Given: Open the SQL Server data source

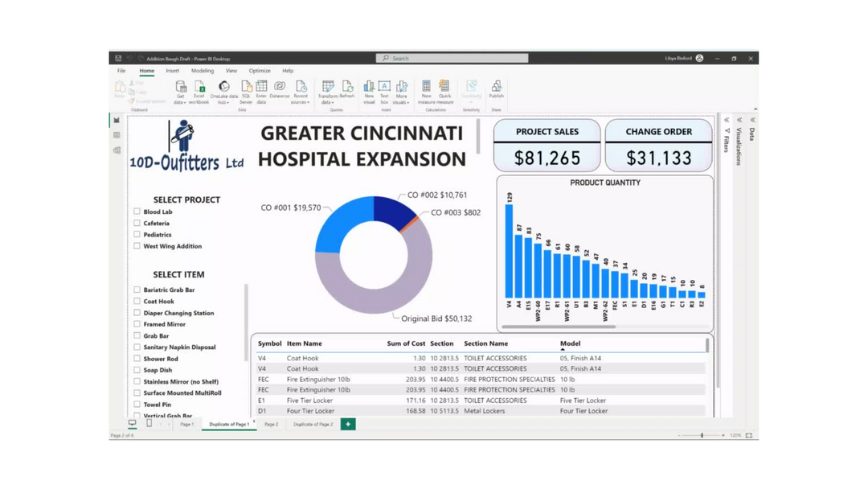Looking at the screenshot, I should point(246,88).
